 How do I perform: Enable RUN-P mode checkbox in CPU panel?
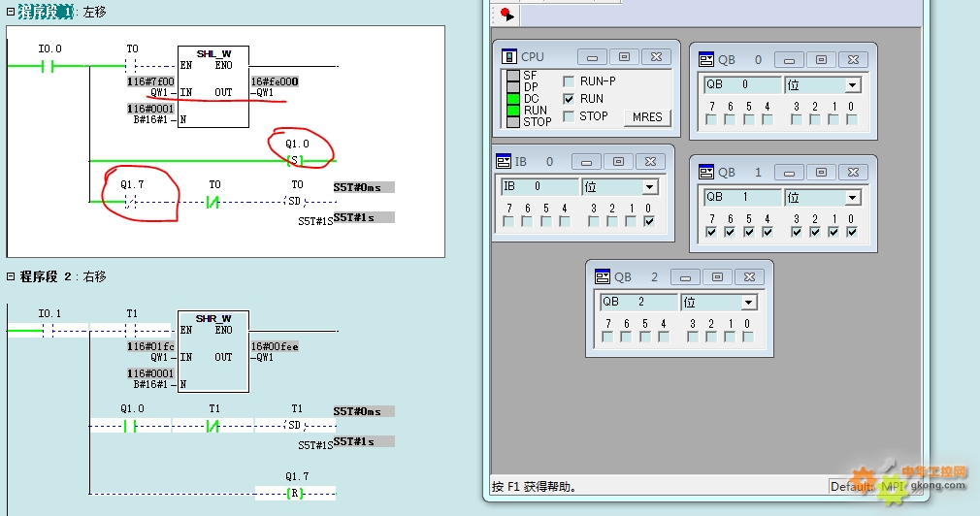[569, 81]
